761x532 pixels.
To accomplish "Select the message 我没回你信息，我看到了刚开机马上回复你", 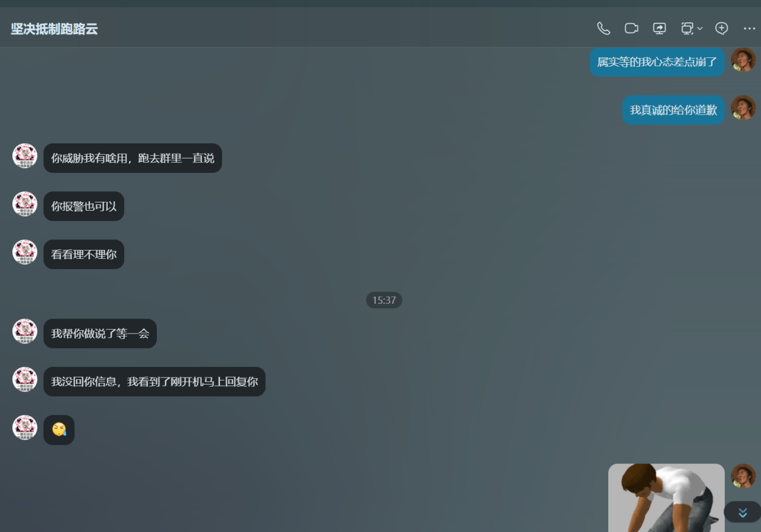I will (x=154, y=382).
